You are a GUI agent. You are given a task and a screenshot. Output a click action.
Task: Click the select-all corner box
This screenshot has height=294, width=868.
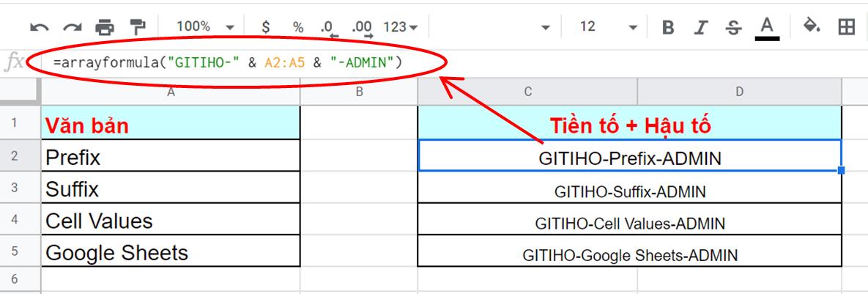click(x=20, y=92)
